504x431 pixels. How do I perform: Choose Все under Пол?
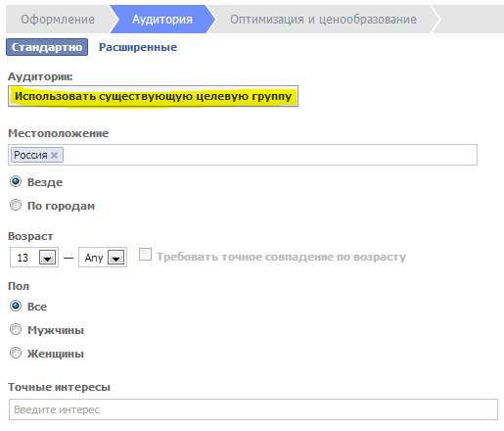click(x=16, y=306)
